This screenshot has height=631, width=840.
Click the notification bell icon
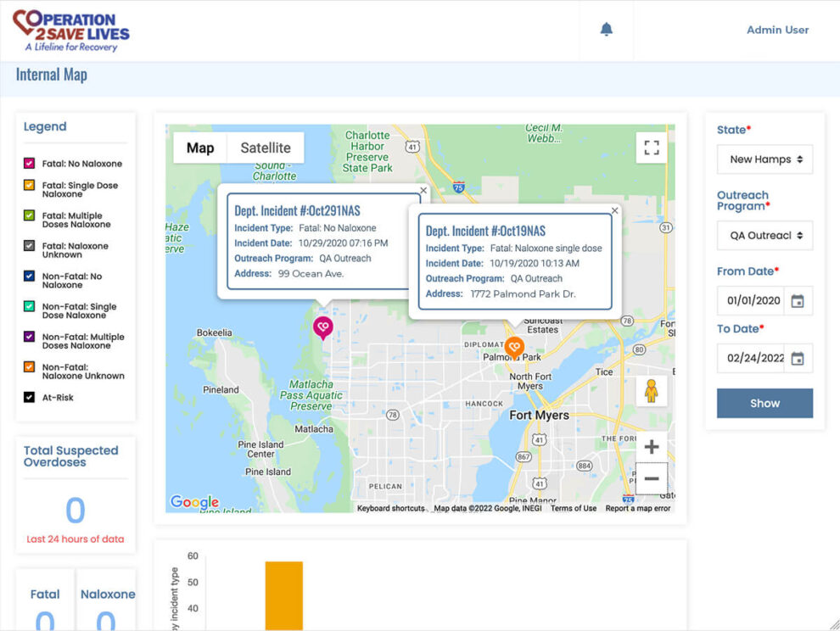(x=606, y=30)
